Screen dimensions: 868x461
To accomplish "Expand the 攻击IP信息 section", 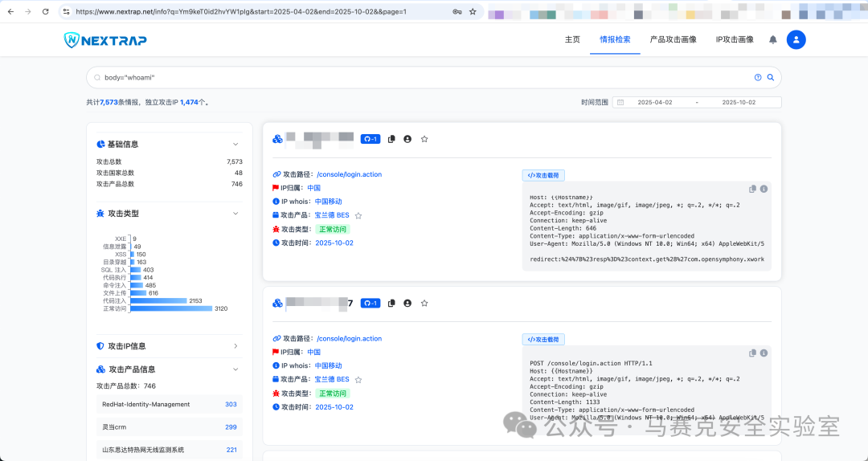I will (235, 346).
